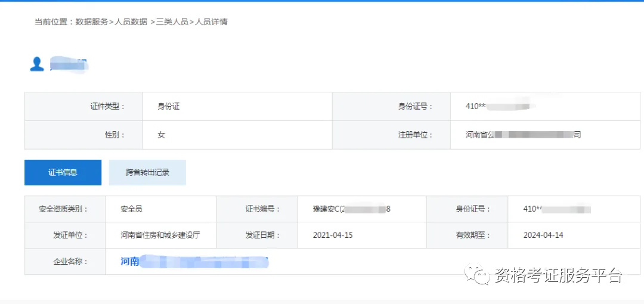Click the issue date 2021-04-15
Screen dimensions: 644x304
[333, 235]
